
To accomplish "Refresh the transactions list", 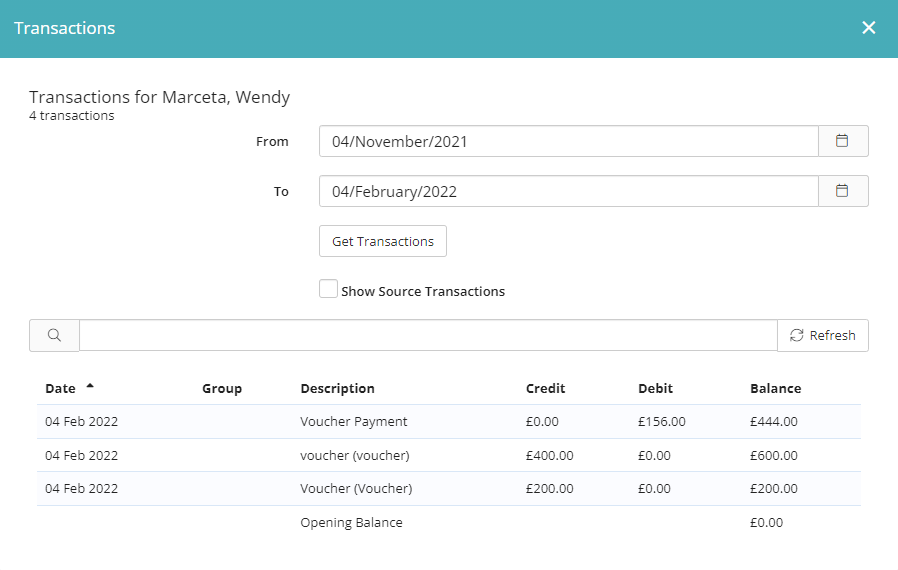I will pyautogui.click(x=822, y=336).
